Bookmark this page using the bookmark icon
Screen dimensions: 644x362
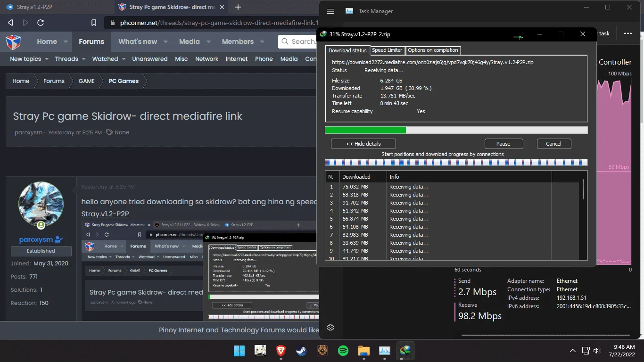tap(94, 23)
